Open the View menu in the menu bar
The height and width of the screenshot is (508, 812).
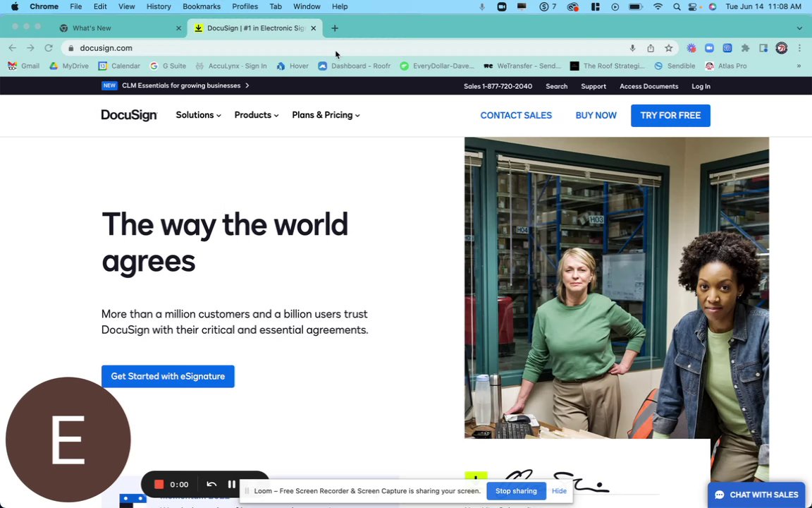(126, 7)
